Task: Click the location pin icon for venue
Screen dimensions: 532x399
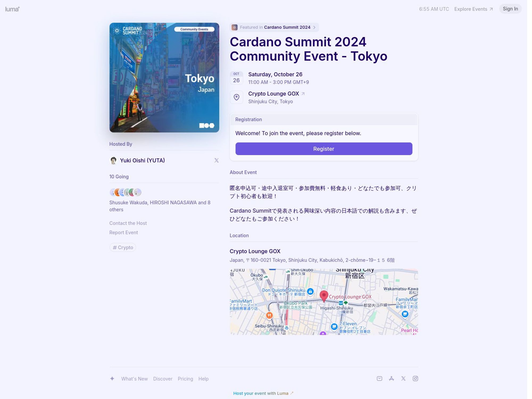Action: point(236,97)
